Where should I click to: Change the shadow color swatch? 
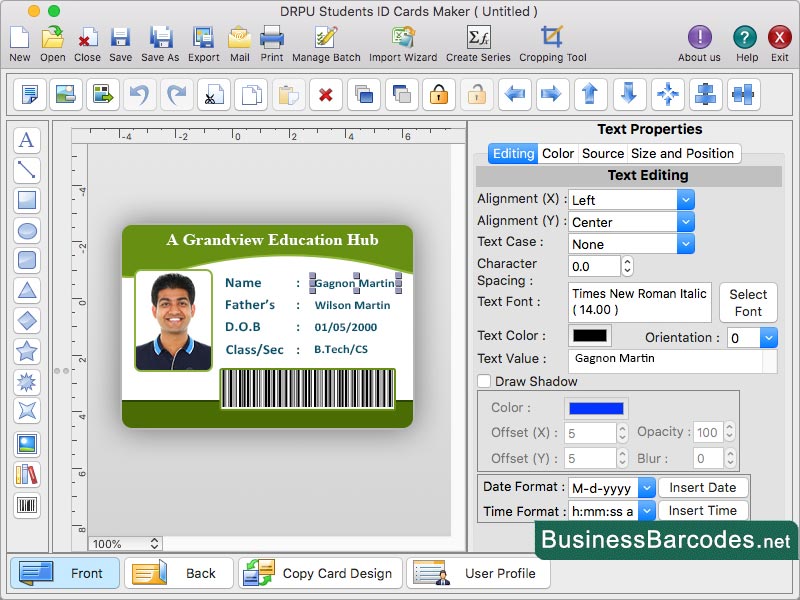(x=596, y=407)
